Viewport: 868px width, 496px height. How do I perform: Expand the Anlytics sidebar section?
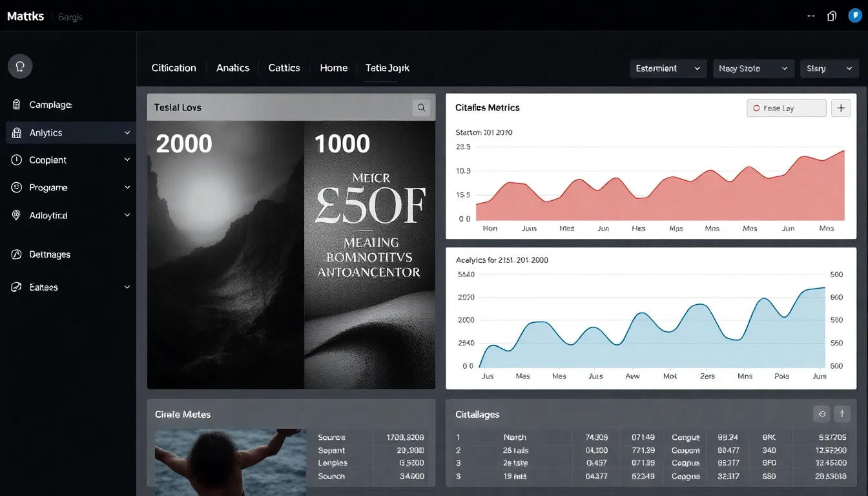click(x=127, y=133)
